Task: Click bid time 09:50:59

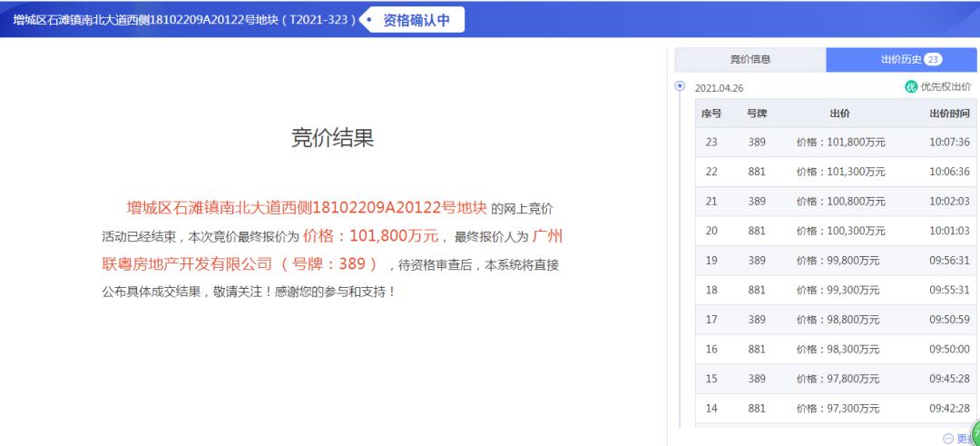Action: (949, 320)
